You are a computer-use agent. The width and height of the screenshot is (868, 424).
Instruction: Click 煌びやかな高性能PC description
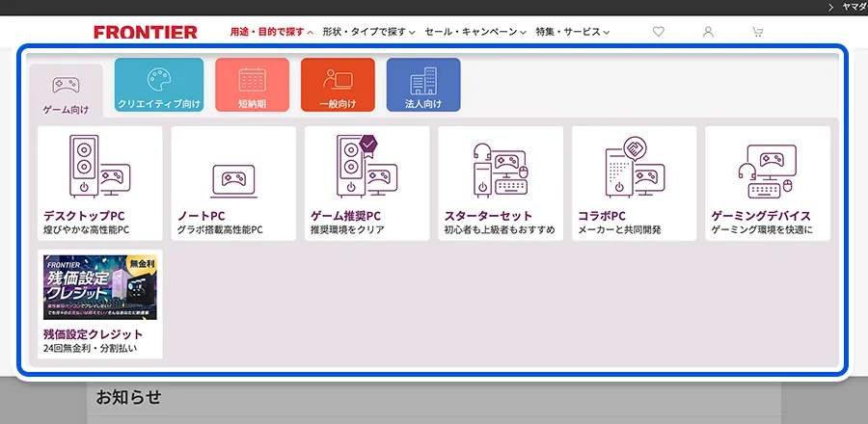point(87,230)
